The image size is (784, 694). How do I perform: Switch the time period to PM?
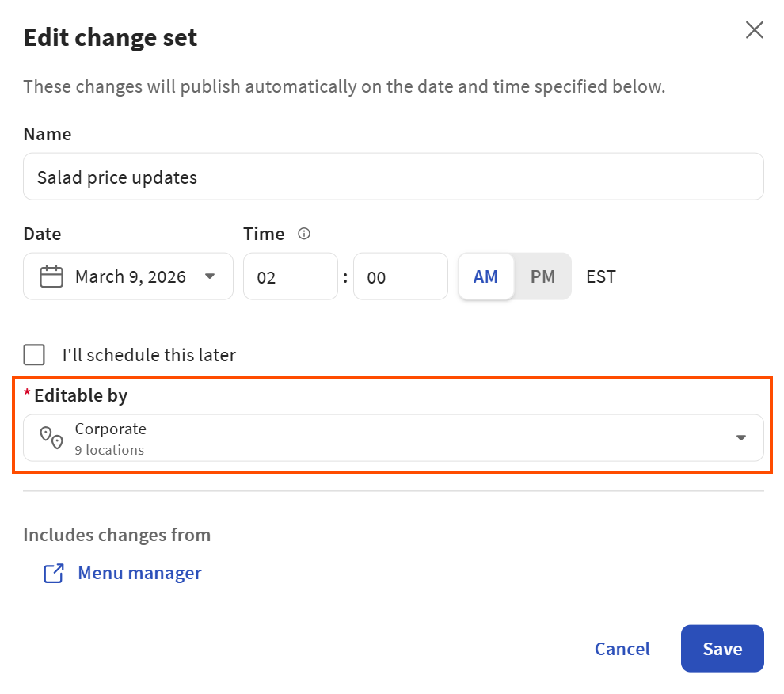(x=543, y=276)
